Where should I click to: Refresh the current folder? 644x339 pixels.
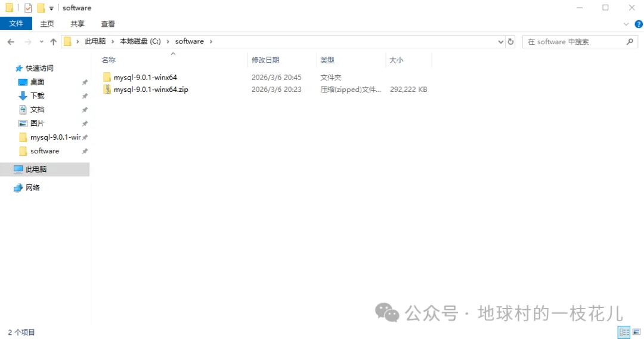[x=510, y=42]
